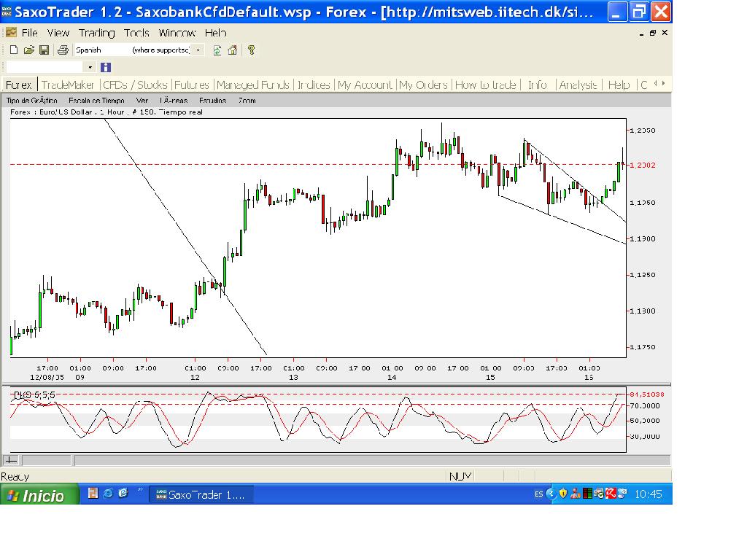Screen dimensions: 747x560
Task: Click the SaxoTrader document icon in the menu bar
Action: [x=11, y=32]
